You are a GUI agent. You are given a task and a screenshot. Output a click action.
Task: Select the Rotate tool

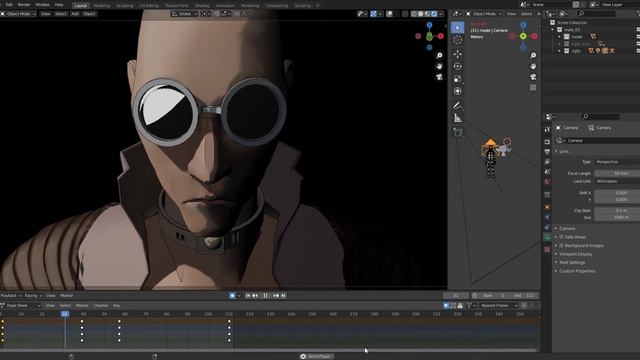coord(458,66)
